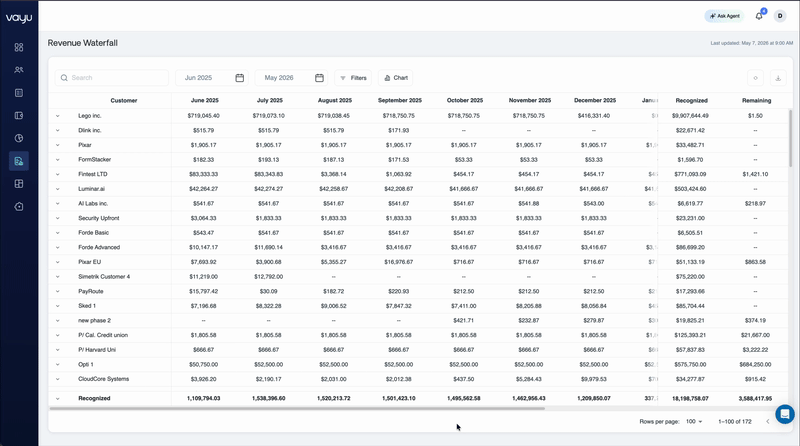Expand the AI Labs inc. row
This screenshot has height=446, width=800.
(58, 204)
